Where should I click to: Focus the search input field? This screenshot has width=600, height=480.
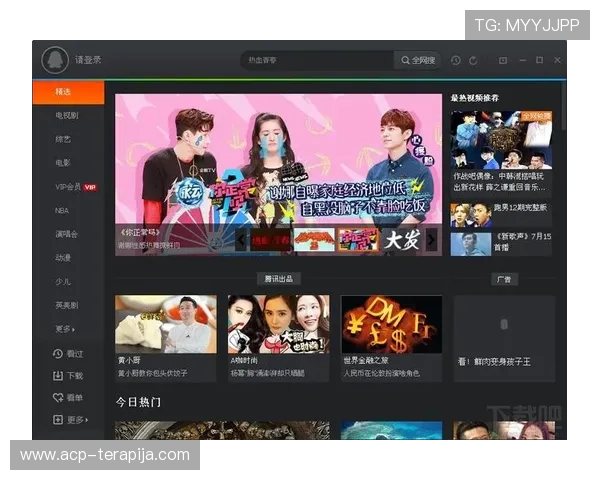(x=317, y=60)
